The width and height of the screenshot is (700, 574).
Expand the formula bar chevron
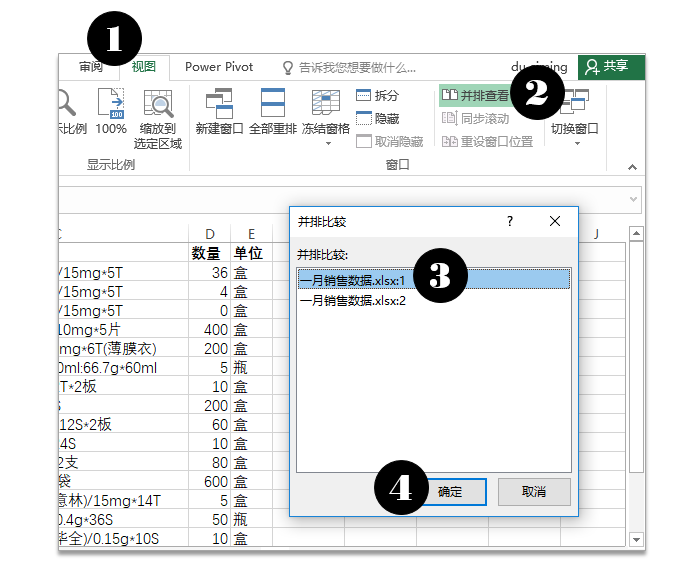pyautogui.click(x=633, y=199)
